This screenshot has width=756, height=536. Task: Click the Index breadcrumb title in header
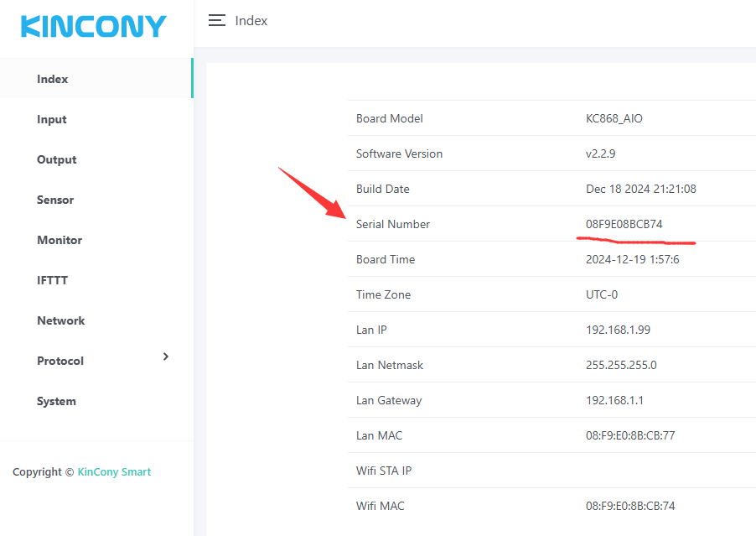click(x=251, y=21)
